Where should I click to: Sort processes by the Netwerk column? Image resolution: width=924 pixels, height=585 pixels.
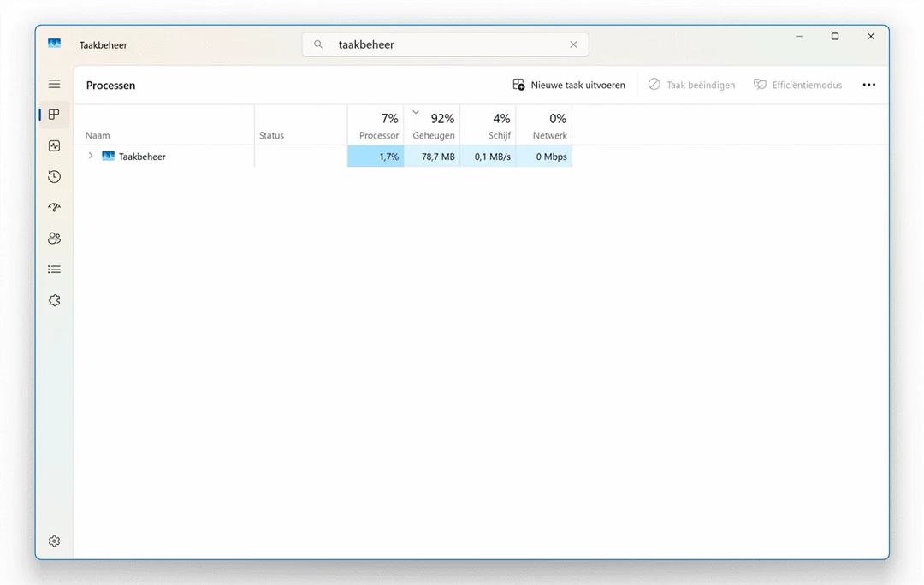[x=548, y=127]
